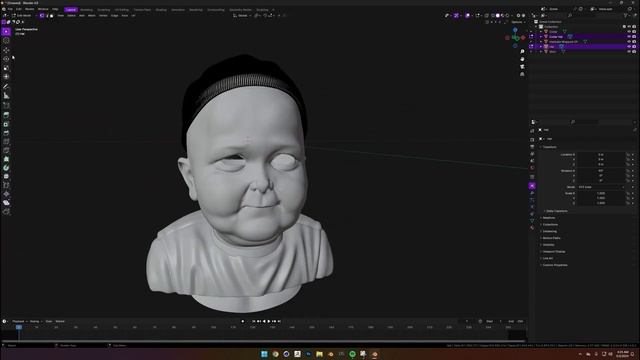Click the timeline play button

tap(269, 321)
